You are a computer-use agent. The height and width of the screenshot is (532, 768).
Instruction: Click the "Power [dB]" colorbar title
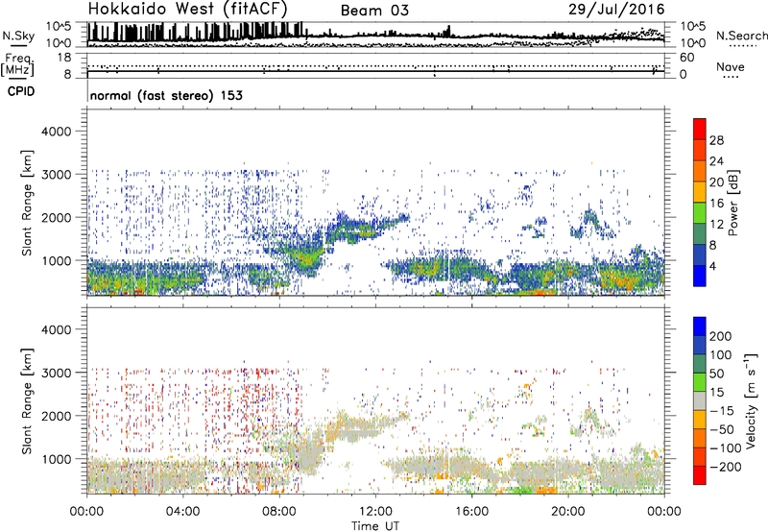(732, 203)
